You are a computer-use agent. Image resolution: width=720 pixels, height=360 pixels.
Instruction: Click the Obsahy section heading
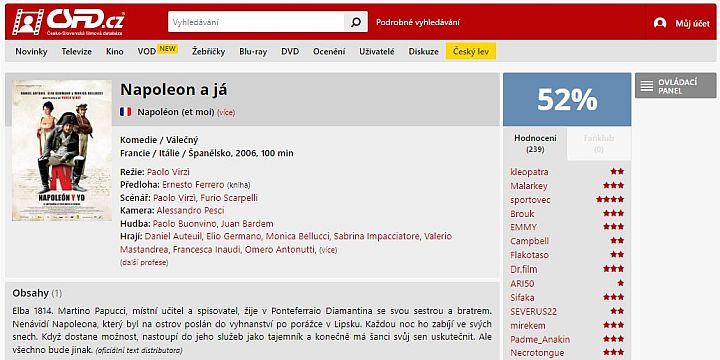[30, 293]
